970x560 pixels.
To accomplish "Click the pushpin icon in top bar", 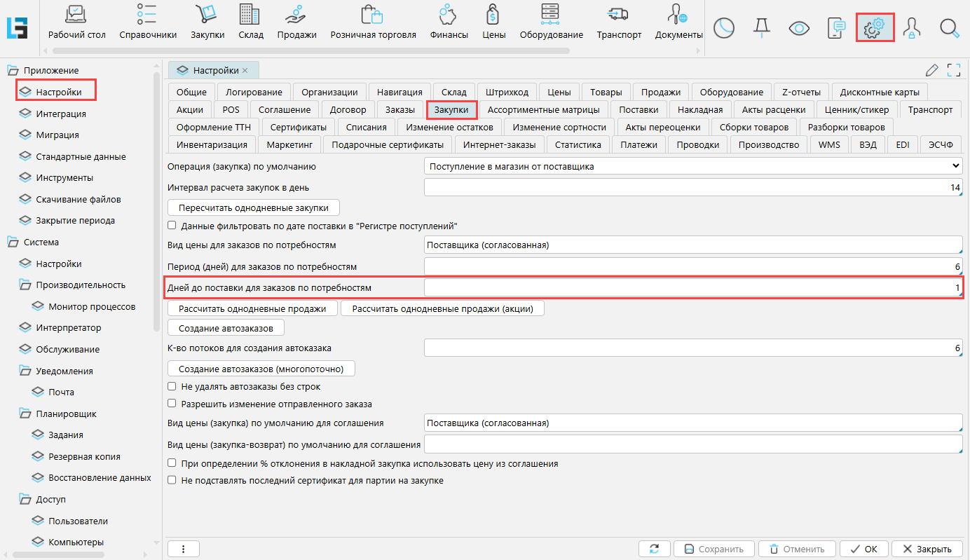I will pyautogui.click(x=761, y=28).
